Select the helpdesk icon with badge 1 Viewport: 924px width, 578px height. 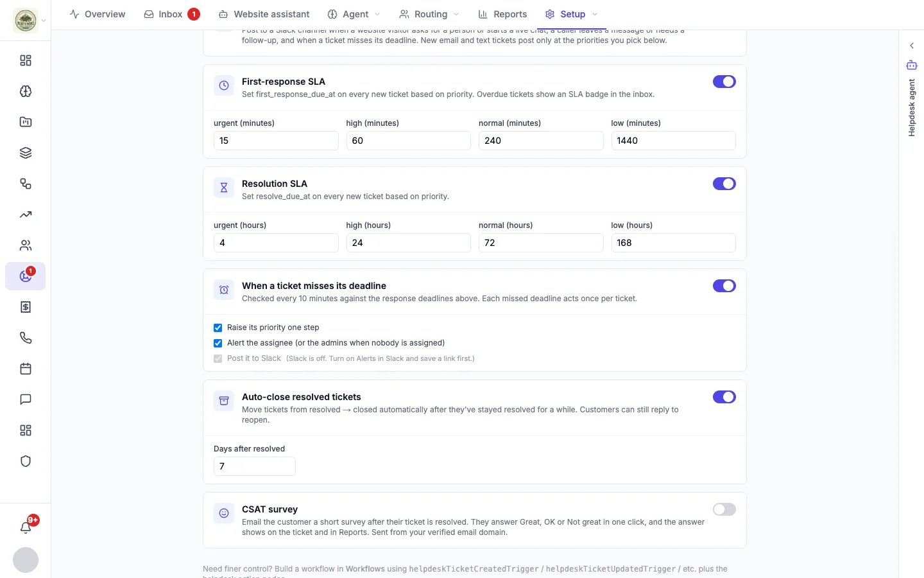click(26, 276)
